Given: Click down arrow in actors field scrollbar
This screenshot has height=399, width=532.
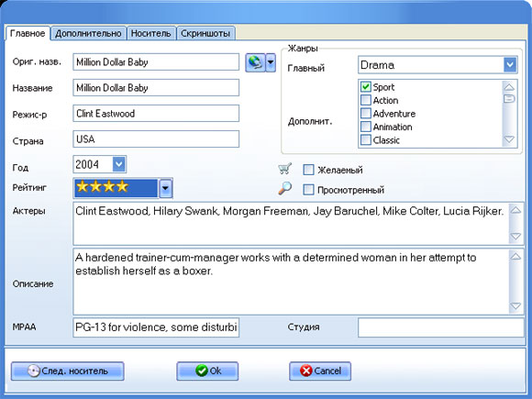Looking at the screenshot, I should tap(515, 236).
